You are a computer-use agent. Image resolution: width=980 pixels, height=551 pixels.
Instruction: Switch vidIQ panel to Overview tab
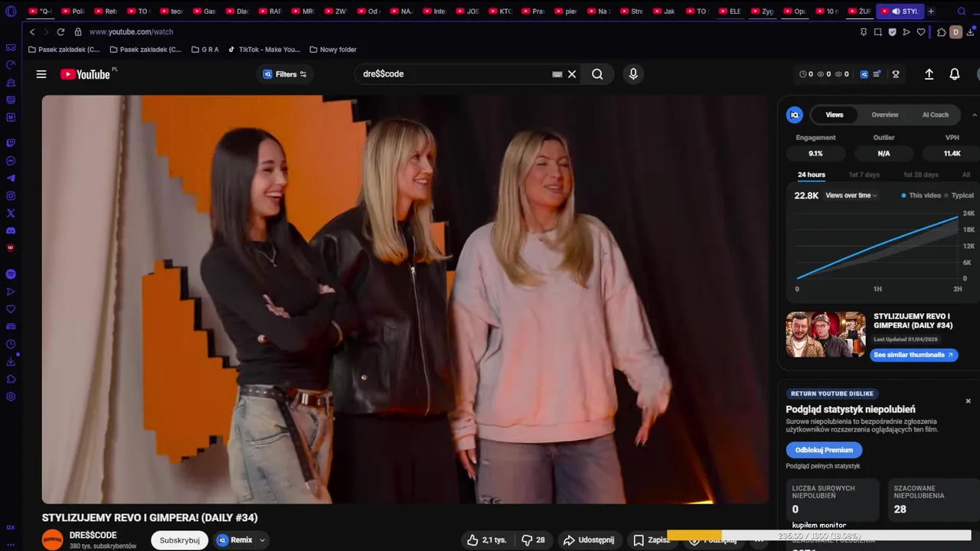885,115
